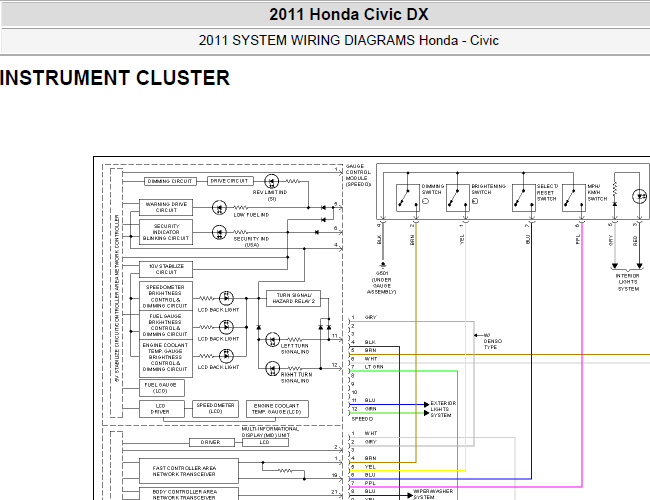650x500 pixels.
Task: Click the "DIMMING CIRCUIT" box
Action: pyautogui.click(x=170, y=182)
